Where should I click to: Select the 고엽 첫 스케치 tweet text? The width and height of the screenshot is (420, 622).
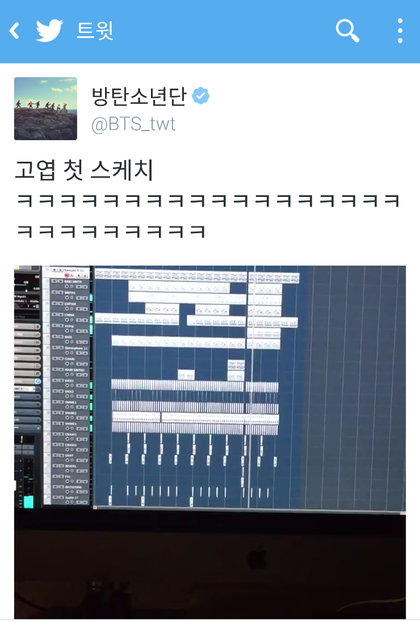(x=84, y=170)
